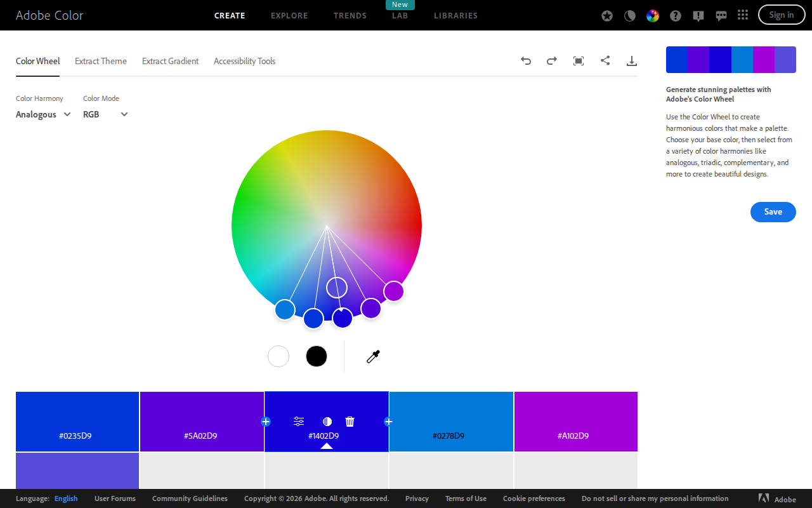Switch to the Extract Theme tab
812x508 pixels.
click(101, 61)
